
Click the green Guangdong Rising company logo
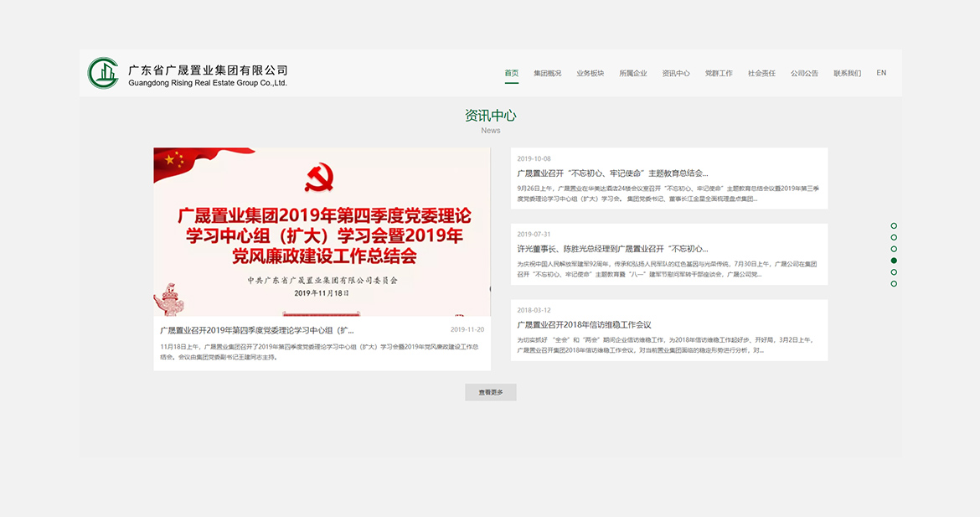click(103, 73)
